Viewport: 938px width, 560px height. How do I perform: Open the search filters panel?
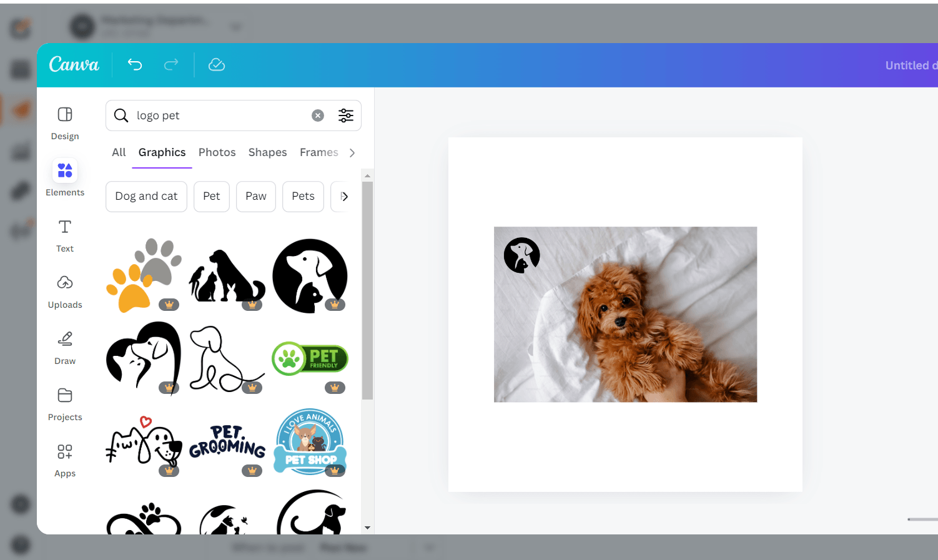coord(346,115)
